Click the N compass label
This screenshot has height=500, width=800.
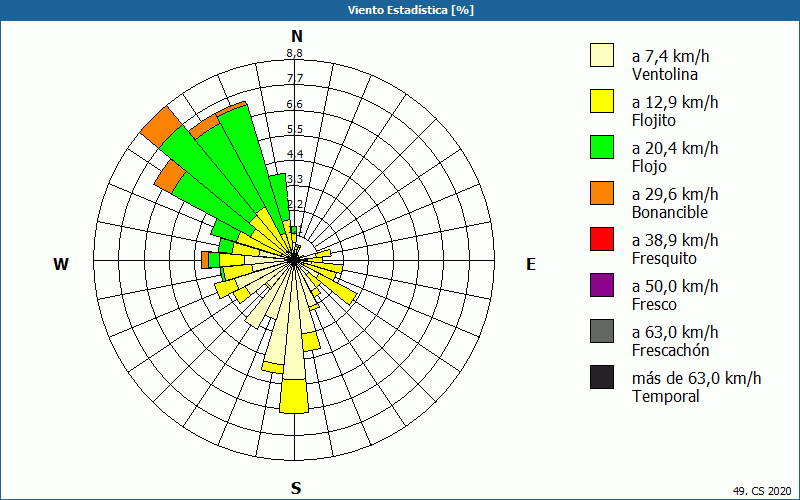(x=296, y=36)
